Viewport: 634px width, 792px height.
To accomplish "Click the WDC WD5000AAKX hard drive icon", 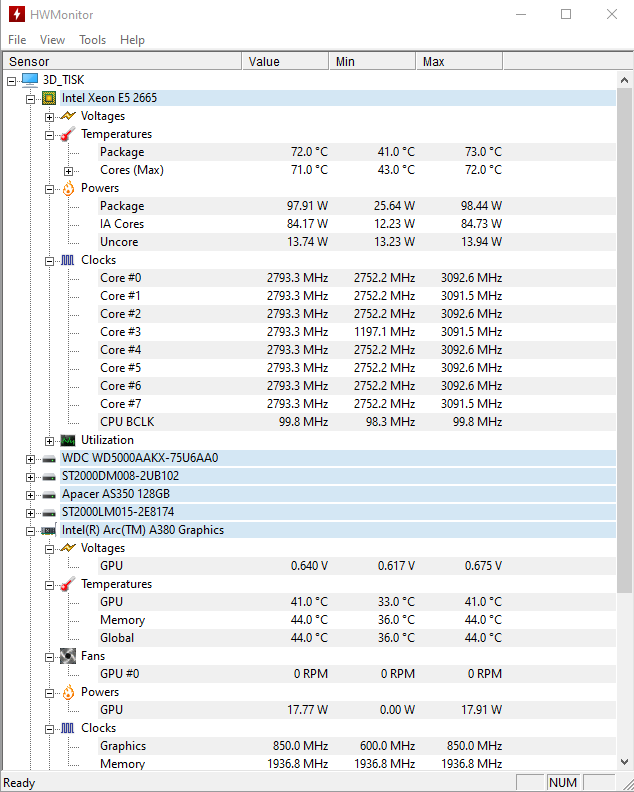I will pyautogui.click(x=49, y=458).
